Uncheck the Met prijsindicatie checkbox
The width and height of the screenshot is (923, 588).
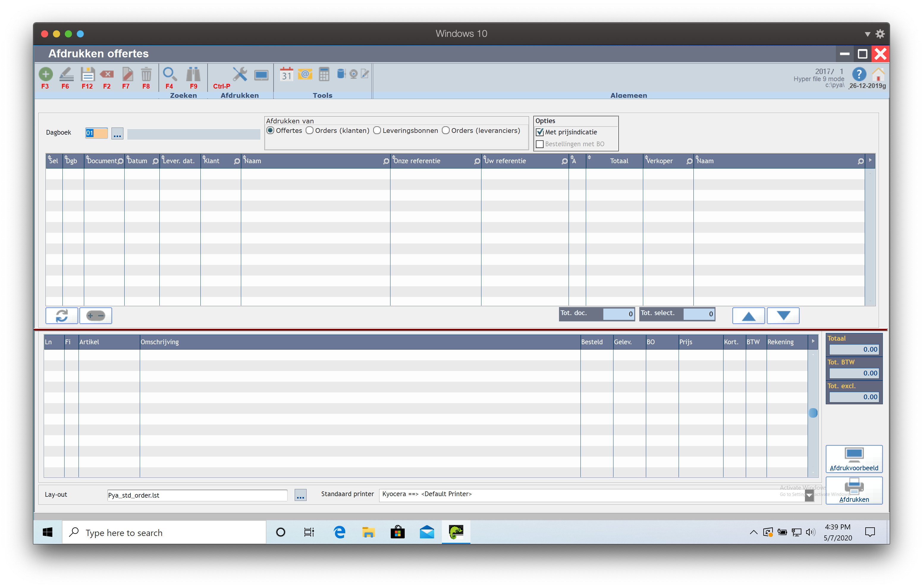pyautogui.click(x=540, y=132)
